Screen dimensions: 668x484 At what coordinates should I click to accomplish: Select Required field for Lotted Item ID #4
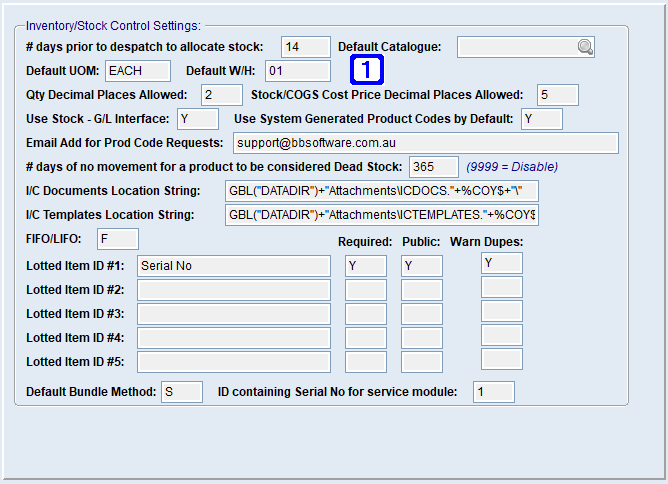click(366, 338)
